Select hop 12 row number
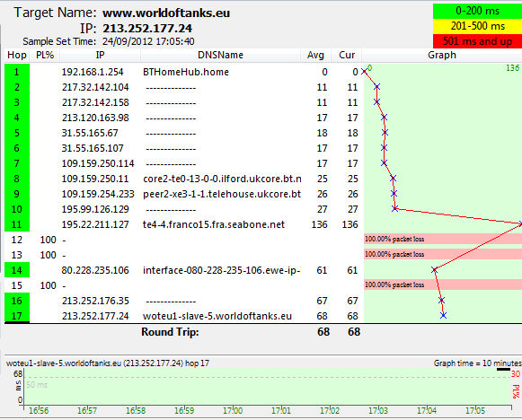Image resolution: width=522 pixels, height=420 pixels. [x=17, y=240]
